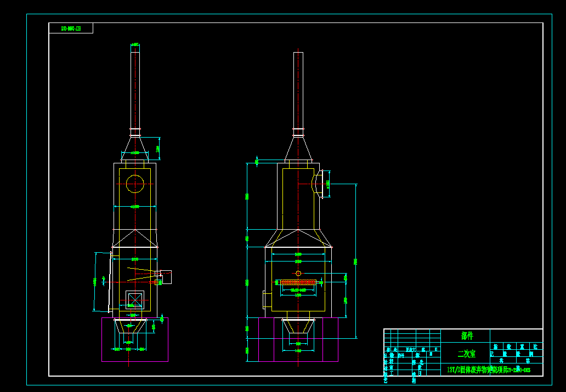Select the '比' cell in title block
Image resolution: width=566 pixels, height=392 pixels.
point(536,347)
